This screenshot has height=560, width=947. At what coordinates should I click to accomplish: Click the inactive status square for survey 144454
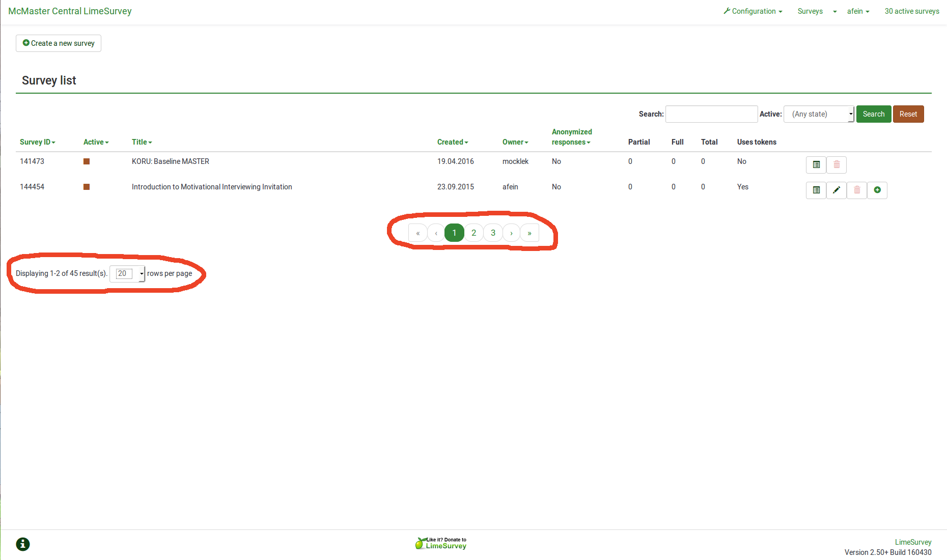click(x=87, y=187)
